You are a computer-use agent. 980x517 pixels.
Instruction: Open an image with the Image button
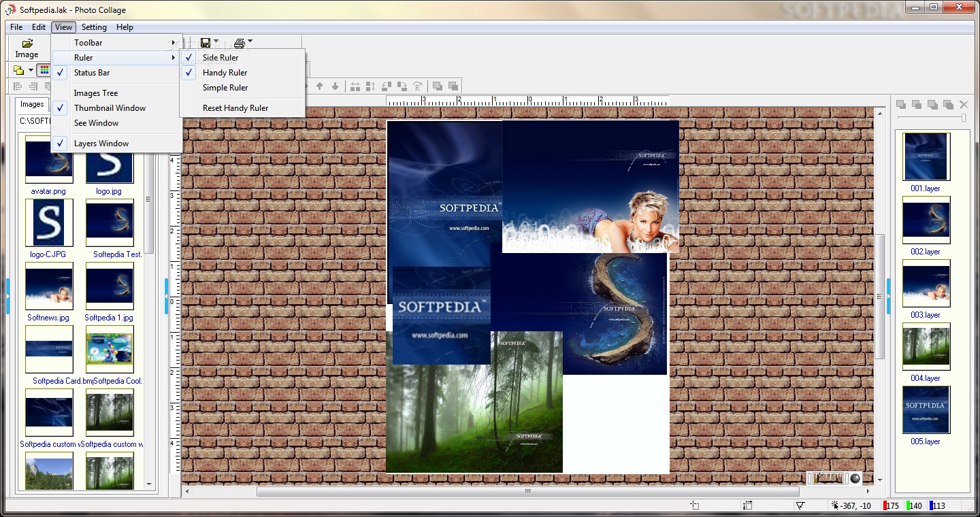(27, 48)
